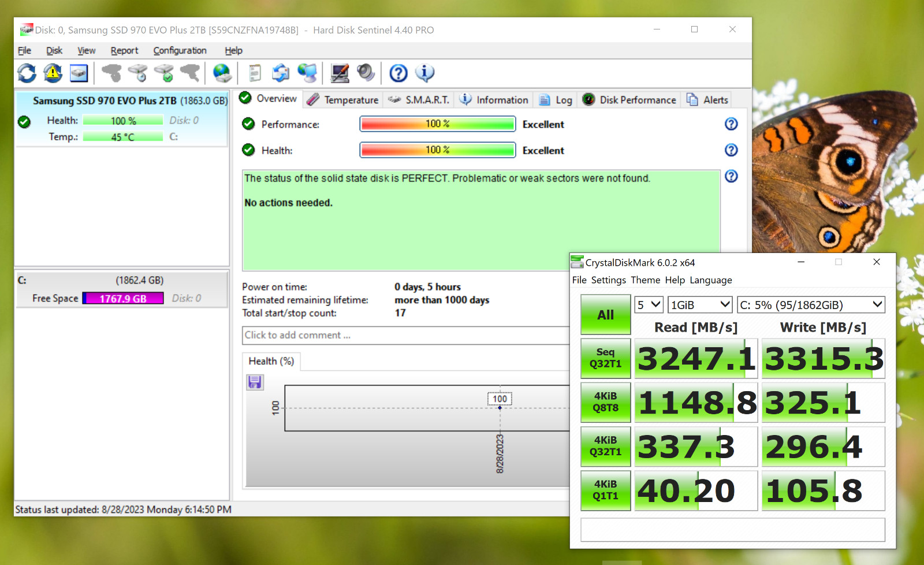Click the help icon next to Performance bar
Screen dimensions: 924x565
[731, 124]
